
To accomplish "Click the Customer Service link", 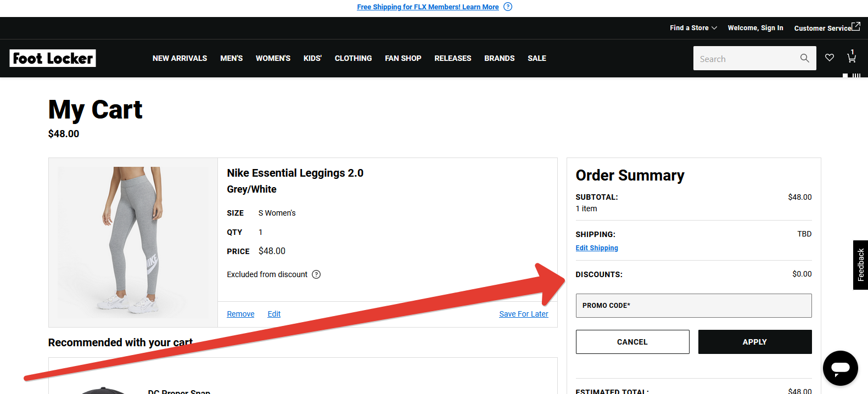I will coord(822,28).
